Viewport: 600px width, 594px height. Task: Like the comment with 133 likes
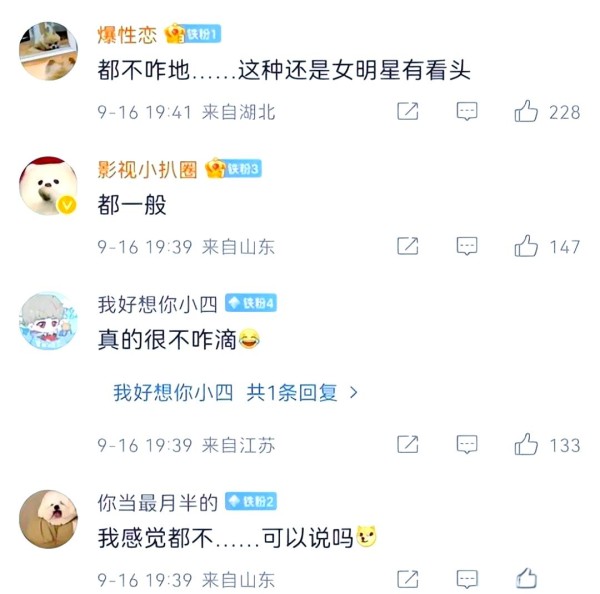point(526,444)
